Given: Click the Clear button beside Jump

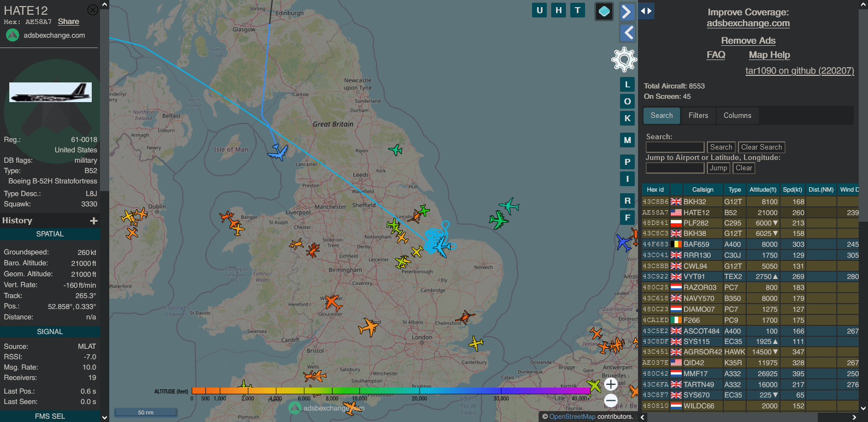Looking at the screenshot, I should pos(743,168).
